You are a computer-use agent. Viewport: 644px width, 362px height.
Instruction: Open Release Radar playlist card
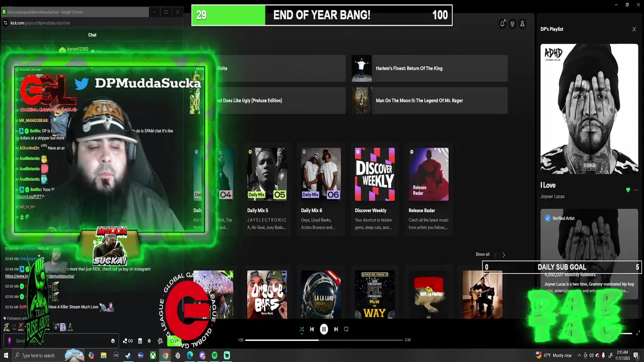coord(429,190)
